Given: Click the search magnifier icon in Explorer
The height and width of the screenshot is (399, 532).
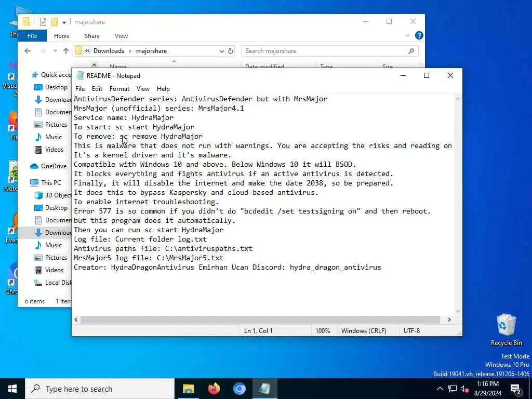Looking at the screenshot, I should coord(411,51).
